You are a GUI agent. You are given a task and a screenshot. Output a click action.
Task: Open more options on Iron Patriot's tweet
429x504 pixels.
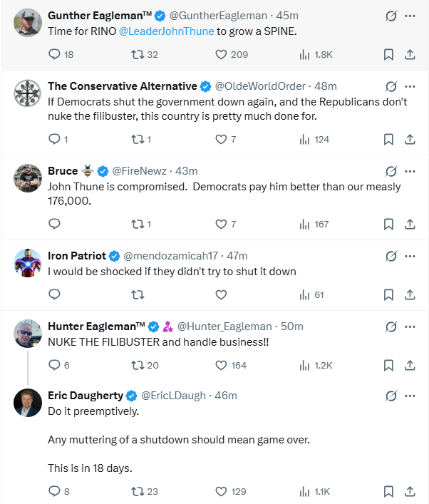[x=410, y=256]
